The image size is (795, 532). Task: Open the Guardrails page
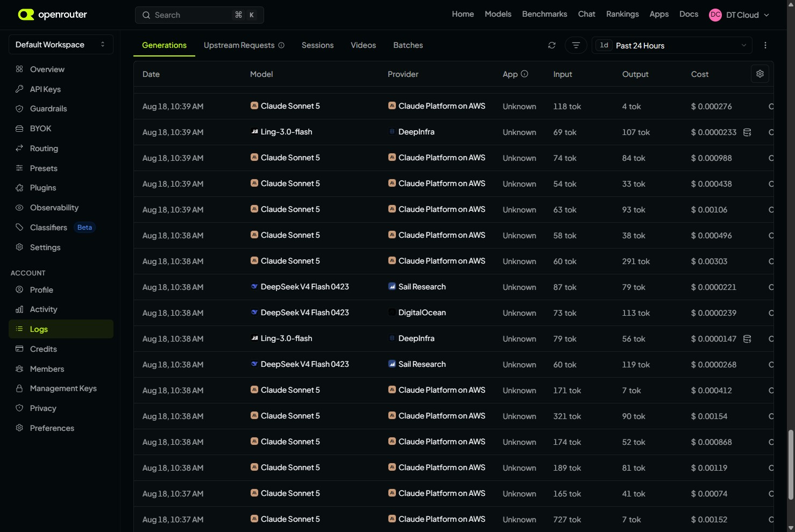61,109
